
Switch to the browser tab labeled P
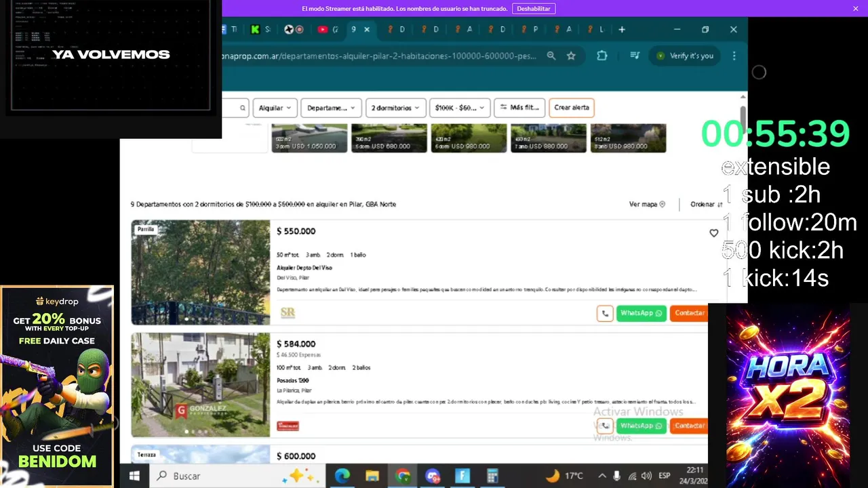(x=529, y=29)
